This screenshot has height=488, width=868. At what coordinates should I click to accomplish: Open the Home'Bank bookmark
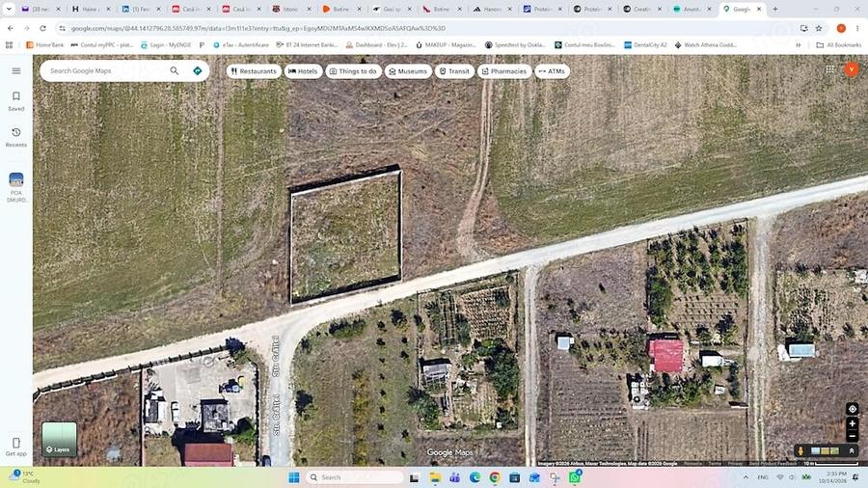(44, 44)
